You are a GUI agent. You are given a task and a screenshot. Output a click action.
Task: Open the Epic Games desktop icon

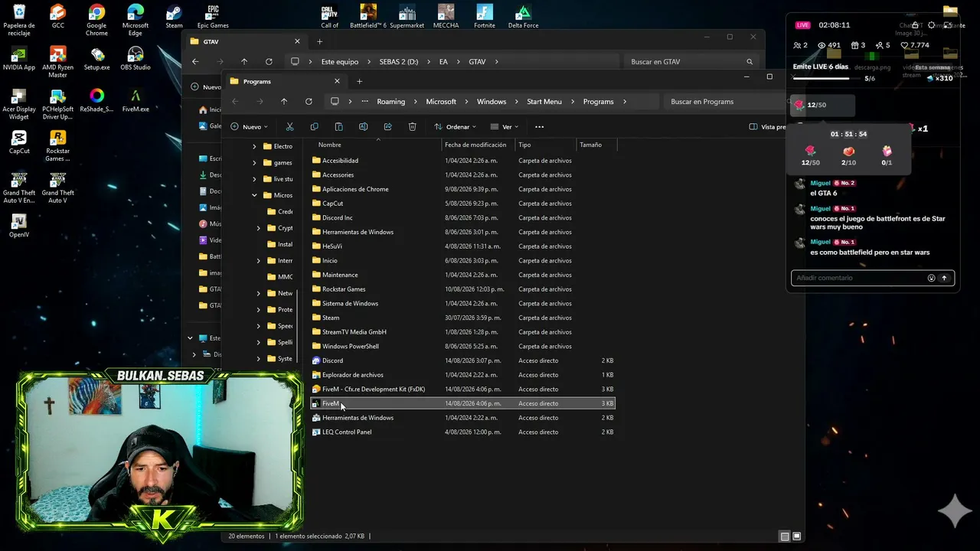pyautogui.click(x=213, y=17)
